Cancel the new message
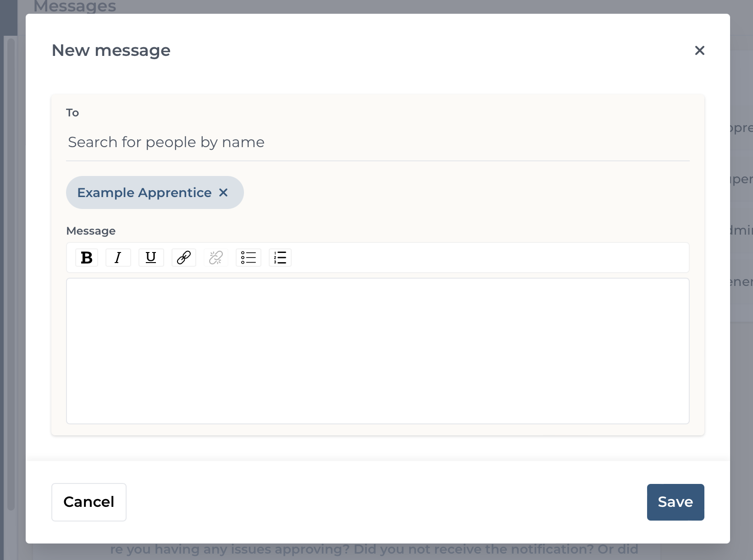 coord(89,502)
